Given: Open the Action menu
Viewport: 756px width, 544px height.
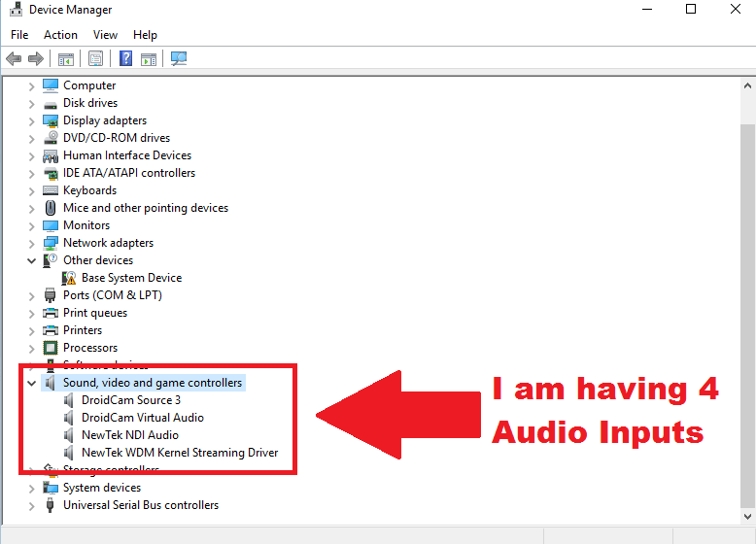Looking at the screenshot, I should point(61,35).
